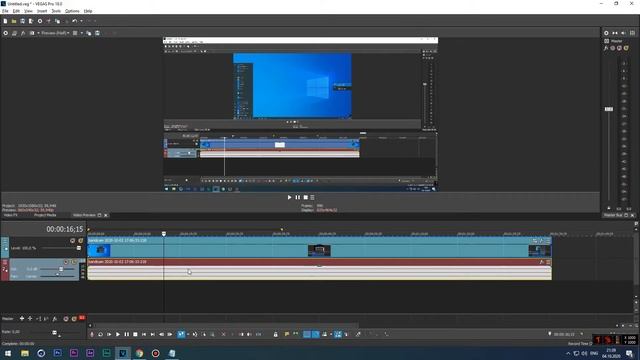Image resolution: width=640 pixels, height=360 pixels.
Task: Open the File menu
Action: pyautogui.click(x=5, y=11)
